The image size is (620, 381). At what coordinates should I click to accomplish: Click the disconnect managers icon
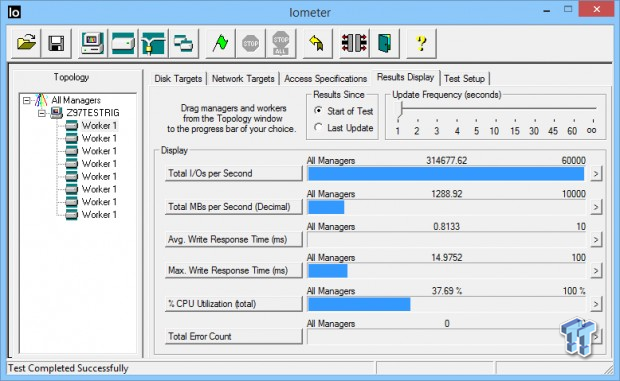(354, 43)
